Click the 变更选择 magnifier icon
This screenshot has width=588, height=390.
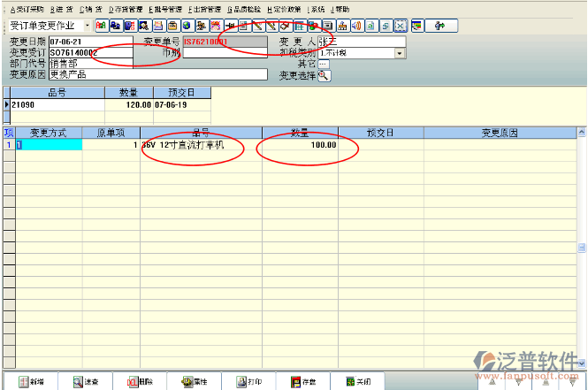324,75
